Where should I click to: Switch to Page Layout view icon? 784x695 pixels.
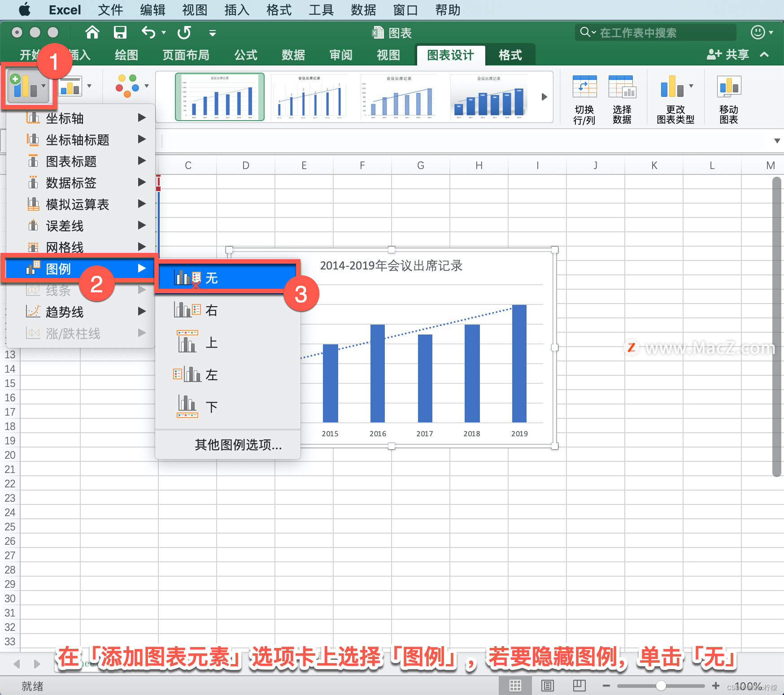[x=548, y=686]
